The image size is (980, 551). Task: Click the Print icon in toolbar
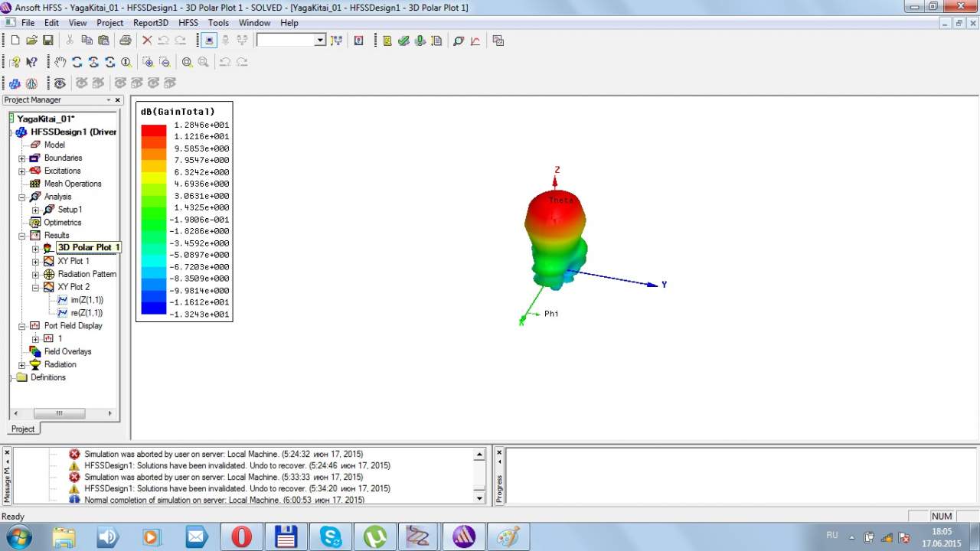point(125,41)
